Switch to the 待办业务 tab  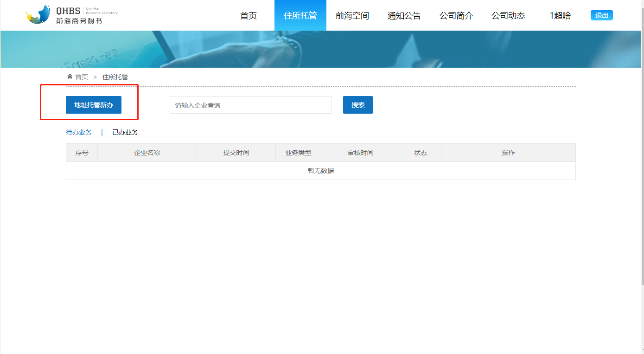79,132
